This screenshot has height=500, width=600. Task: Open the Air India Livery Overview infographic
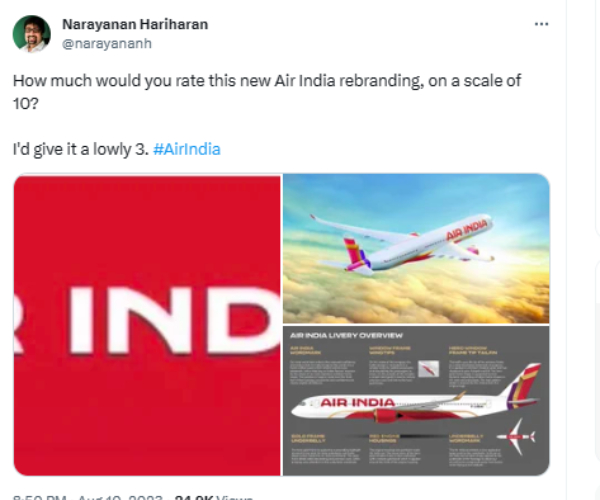click(416, 401)
